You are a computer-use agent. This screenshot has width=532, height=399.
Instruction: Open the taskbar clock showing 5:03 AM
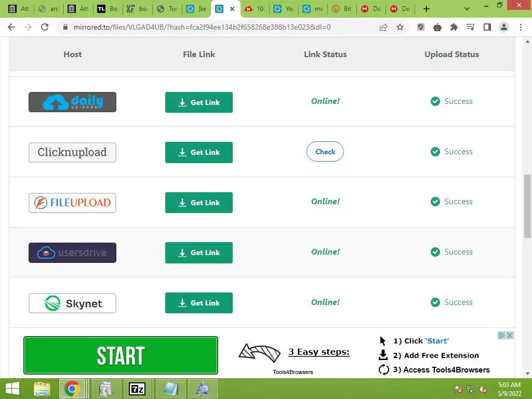[x=509, y=389]
